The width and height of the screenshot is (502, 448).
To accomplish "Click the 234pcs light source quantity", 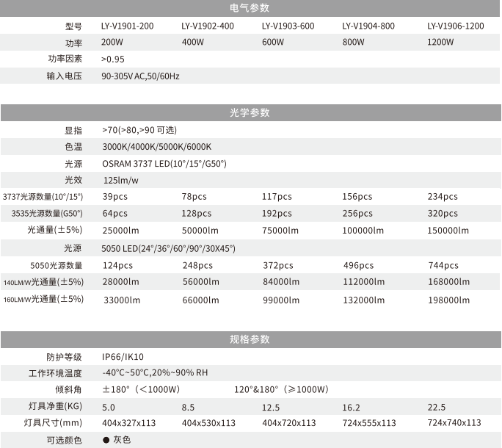I will [442, 197].
